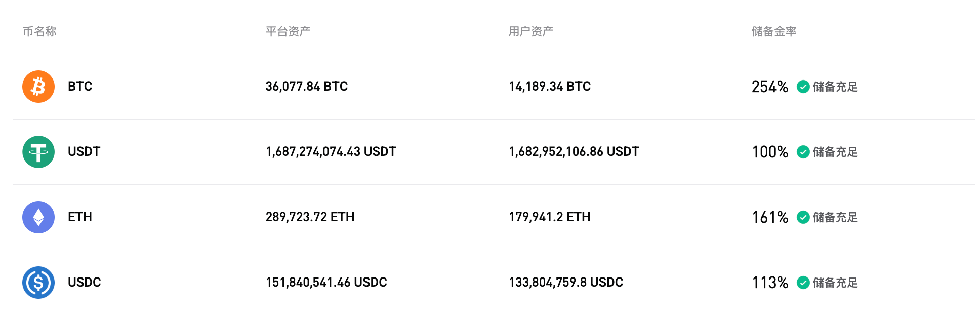Click the 币名称 column header
The height and width of the screenshot is (318, 980).
click(39, 31)
